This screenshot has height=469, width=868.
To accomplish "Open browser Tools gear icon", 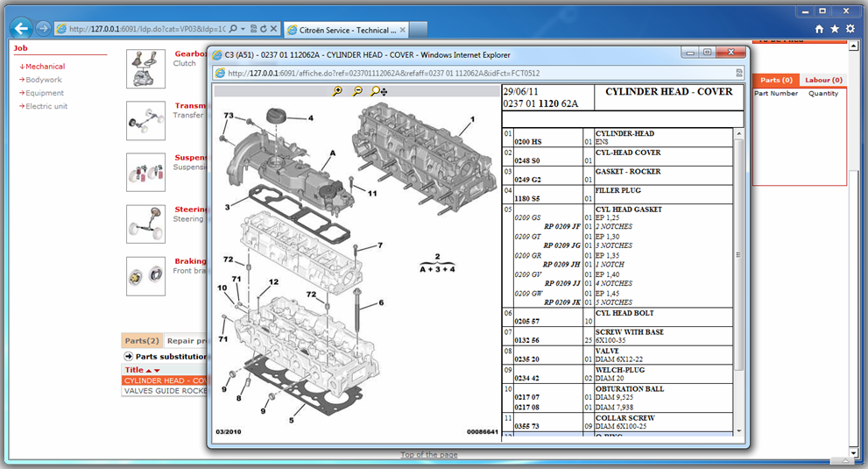I will coord(850,29).
